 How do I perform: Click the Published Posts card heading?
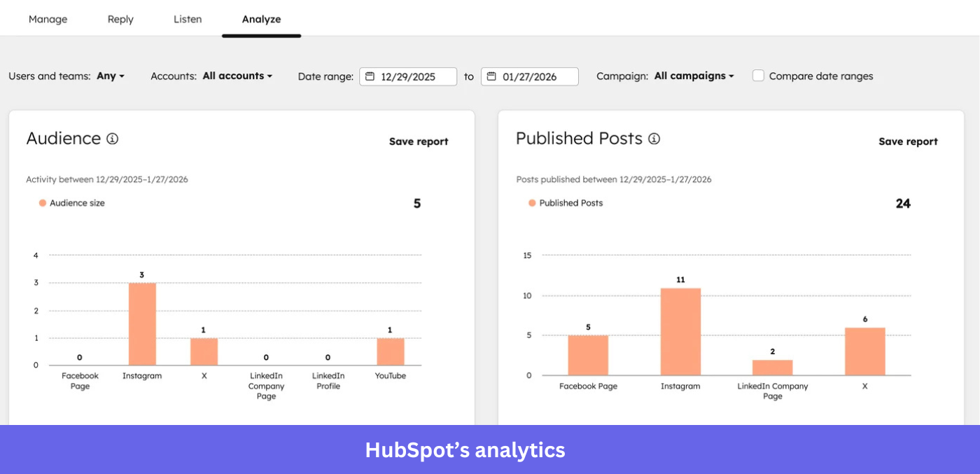(579, 139)
